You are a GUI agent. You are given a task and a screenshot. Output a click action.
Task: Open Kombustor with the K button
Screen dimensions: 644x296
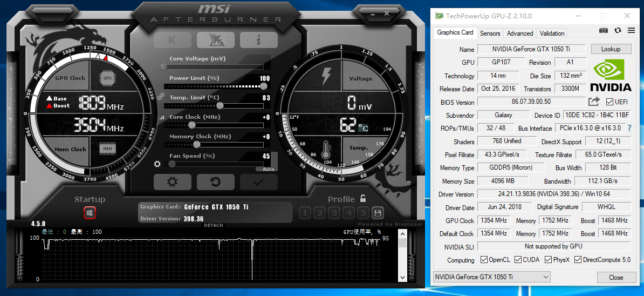pos(173,40)
